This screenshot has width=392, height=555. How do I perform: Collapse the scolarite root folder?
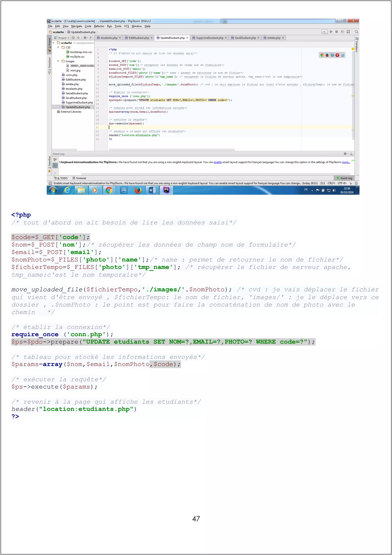pyautogui.click(x=54, y=43)
